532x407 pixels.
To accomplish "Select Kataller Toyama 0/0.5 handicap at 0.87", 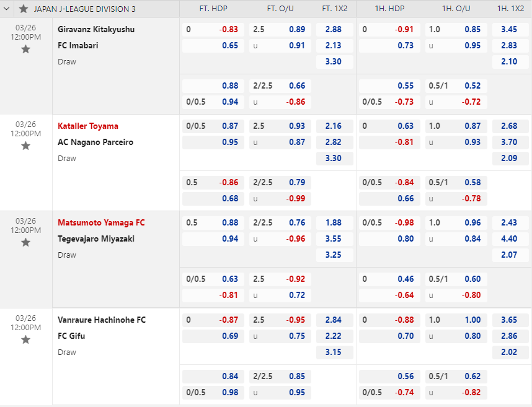I will (x=213, y=126).
